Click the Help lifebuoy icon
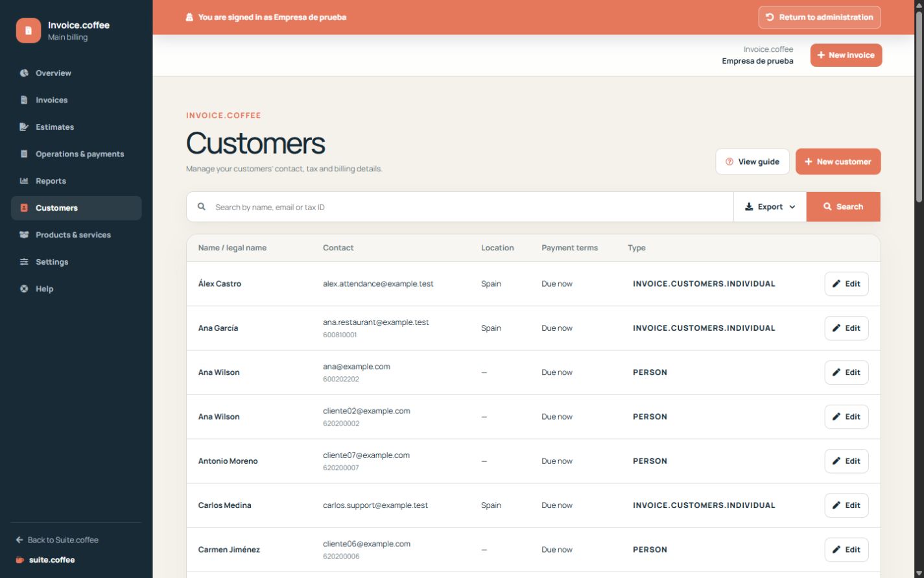Viewport: 924px width, 578px height. 24,289
